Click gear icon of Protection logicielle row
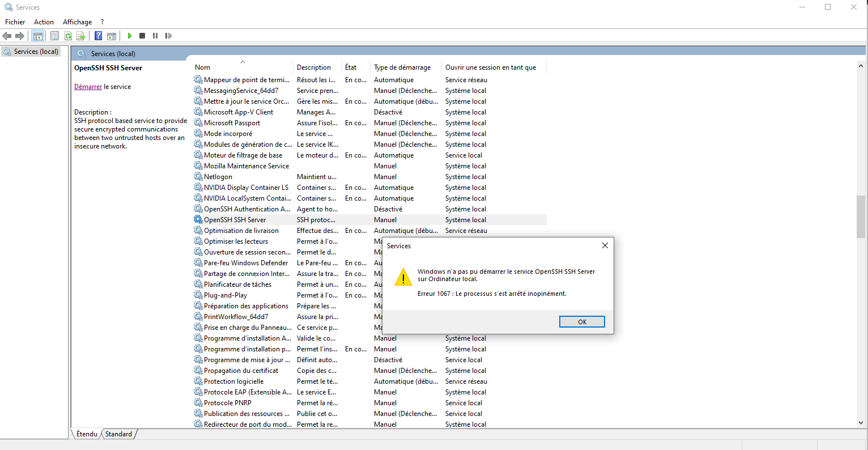The image size is (868, 450). 198,381
